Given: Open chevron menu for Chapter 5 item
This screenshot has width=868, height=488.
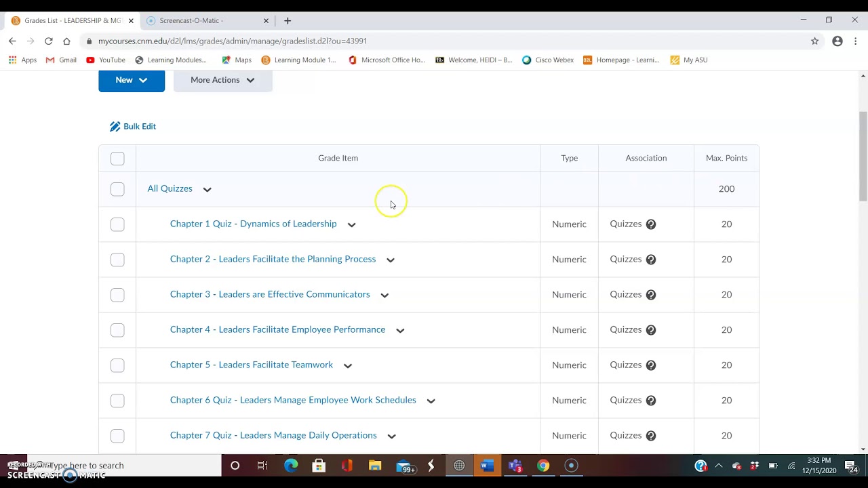Looking at the screenshot, I should pyautogui.click(x=347, y=365).
